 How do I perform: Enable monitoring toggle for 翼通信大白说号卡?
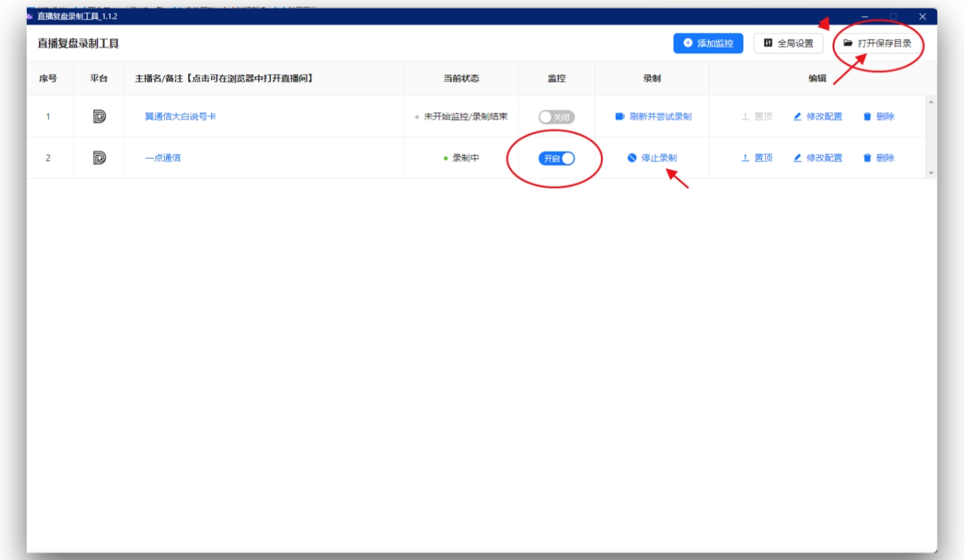(x=556, y=117)
